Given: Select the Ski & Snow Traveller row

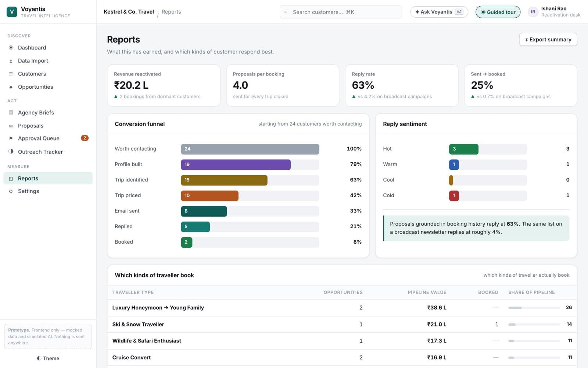Looking at the screenshot, I should [x=342, y=324].
